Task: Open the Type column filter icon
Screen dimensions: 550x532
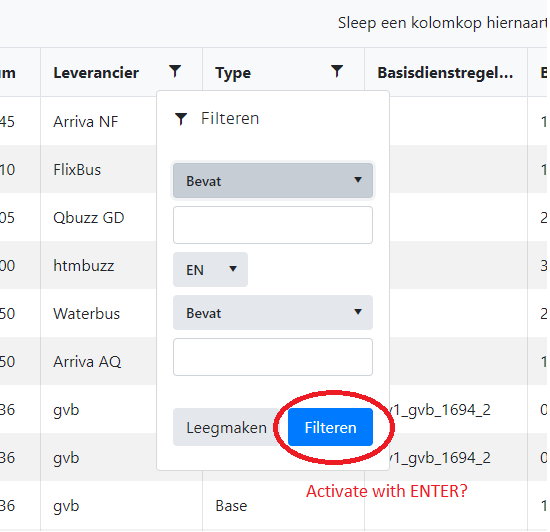Action: [x=337, y=72]
